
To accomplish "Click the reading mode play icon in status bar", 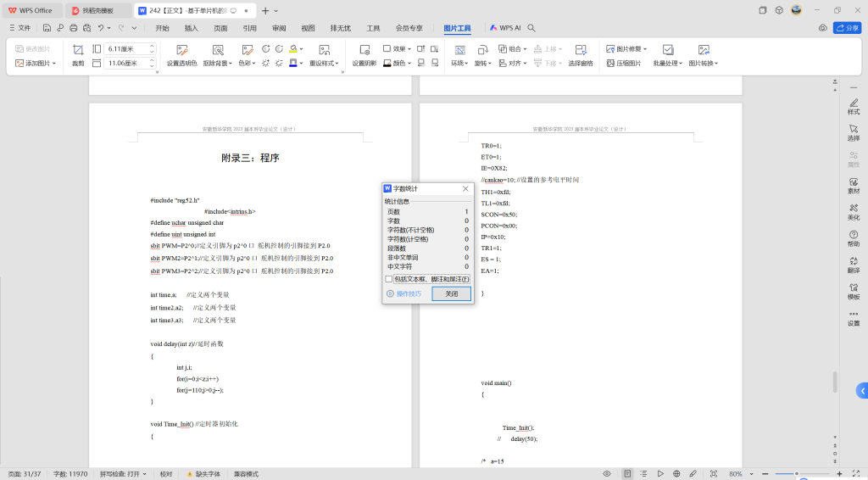I will point(660,474).
